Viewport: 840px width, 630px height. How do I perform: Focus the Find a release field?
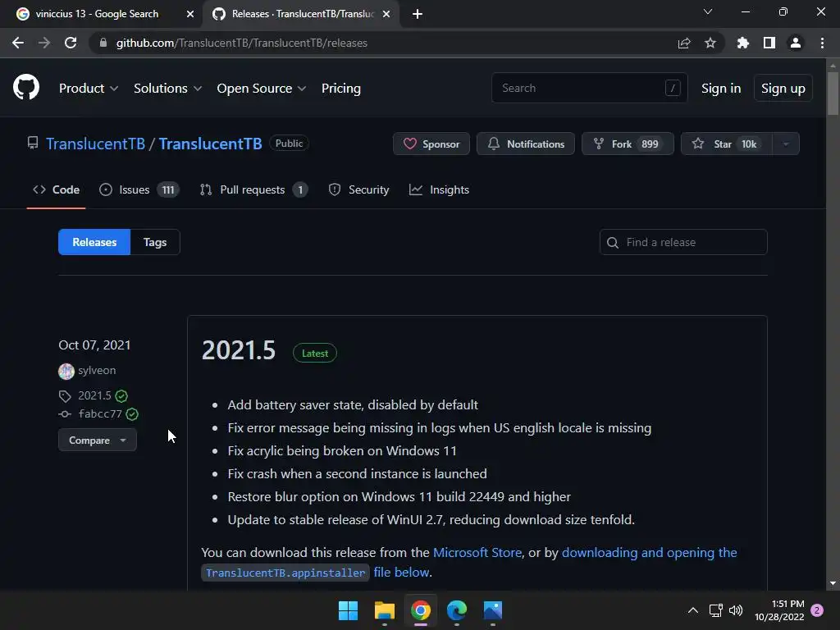[x=683, y=242]
